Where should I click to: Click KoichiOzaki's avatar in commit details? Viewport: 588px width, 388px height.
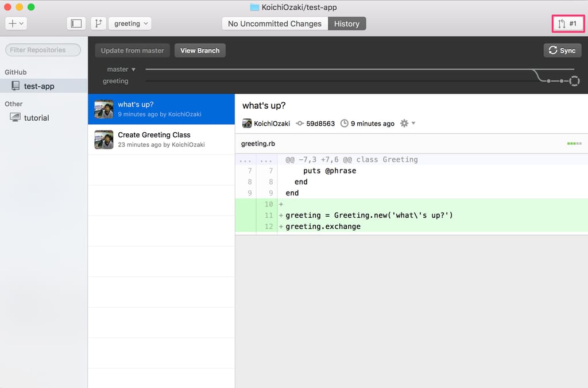pos(246,122)
